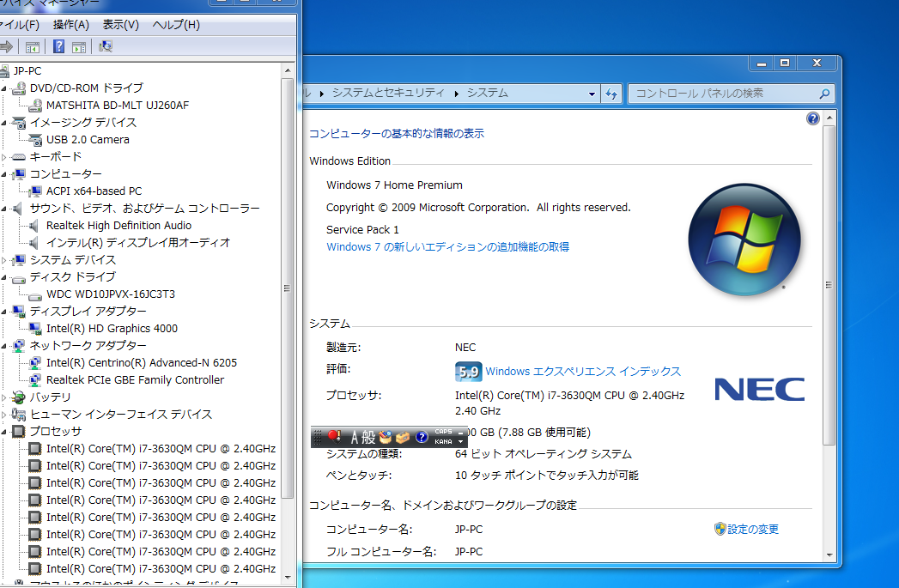The width and height of the screenshot is (899, 588).
Task: Expand the ヒューマン インターフェイス デバイス node
Action: click(x=4, y=415)
